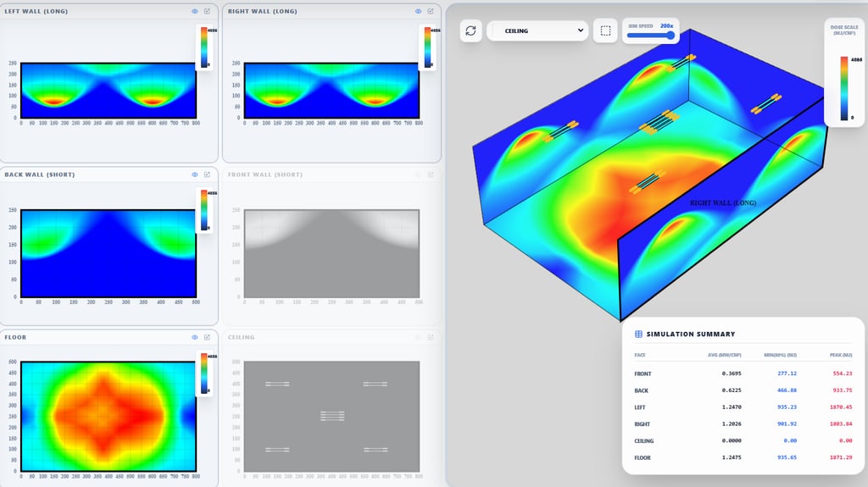868x487 pixels.
Task: Click the refresh/reset view icon in 3D viewer
Action: click(x=470, y=30)
